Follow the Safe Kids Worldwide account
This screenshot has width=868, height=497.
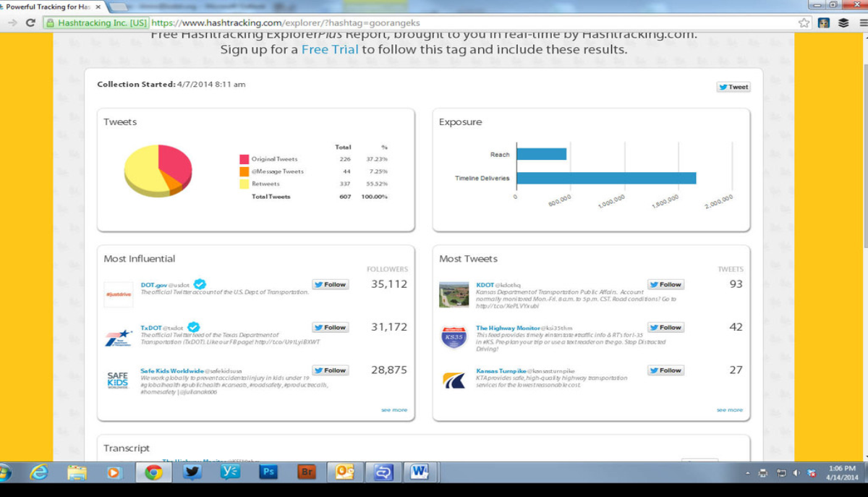tap(330, 370)
